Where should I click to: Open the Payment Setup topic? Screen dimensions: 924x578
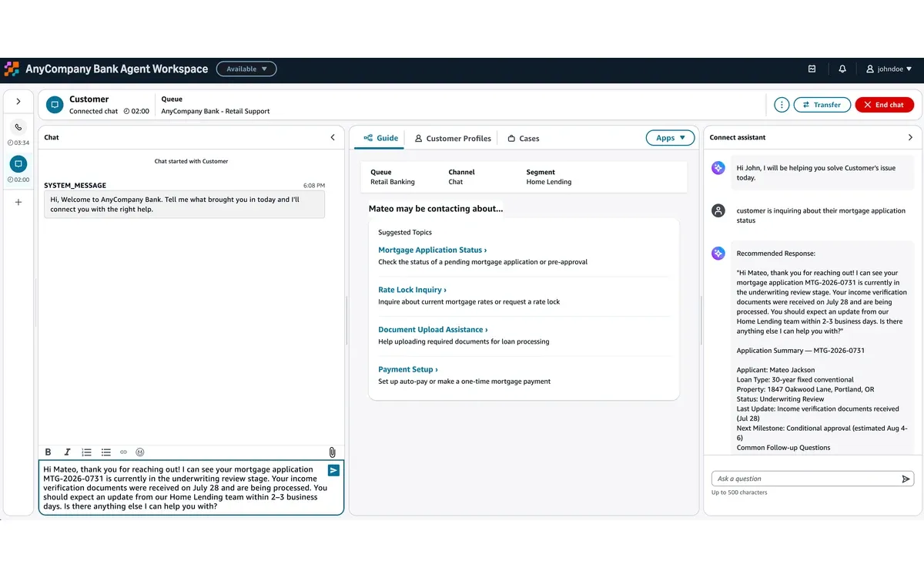[x=407, y=369]
